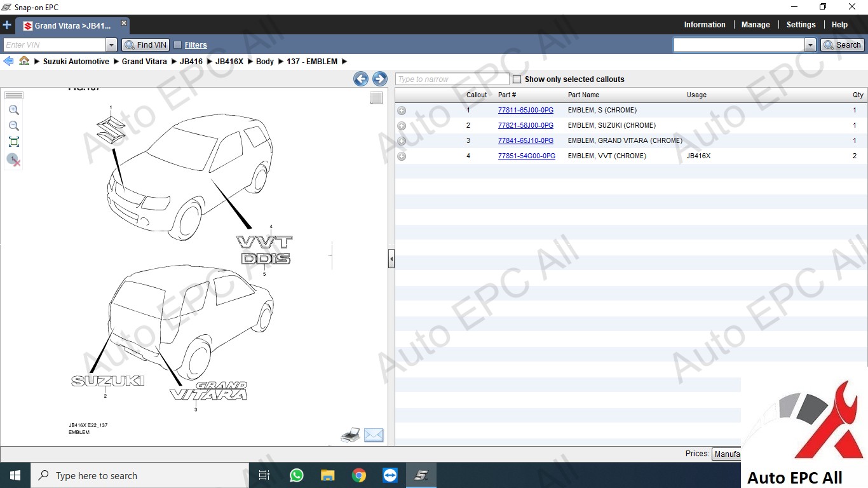This screenshot has width=868, height=488.
Task: Go to home via house icon
Action: (24, 61)
